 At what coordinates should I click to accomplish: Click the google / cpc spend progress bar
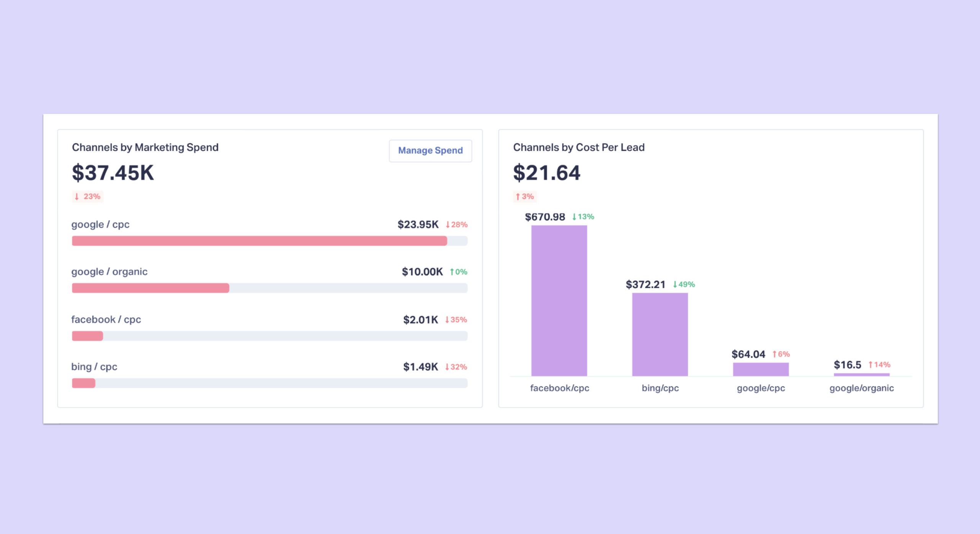click(x=269, y=241)
